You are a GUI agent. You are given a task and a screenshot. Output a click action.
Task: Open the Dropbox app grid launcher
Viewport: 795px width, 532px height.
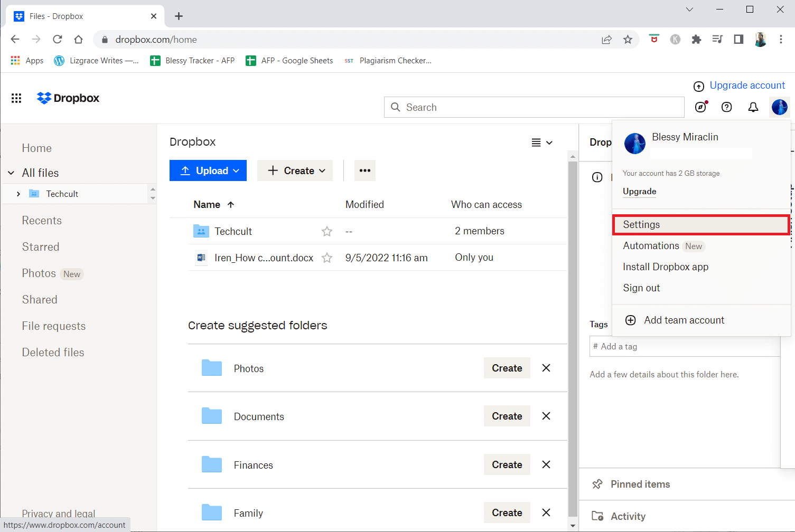point(16,98)
